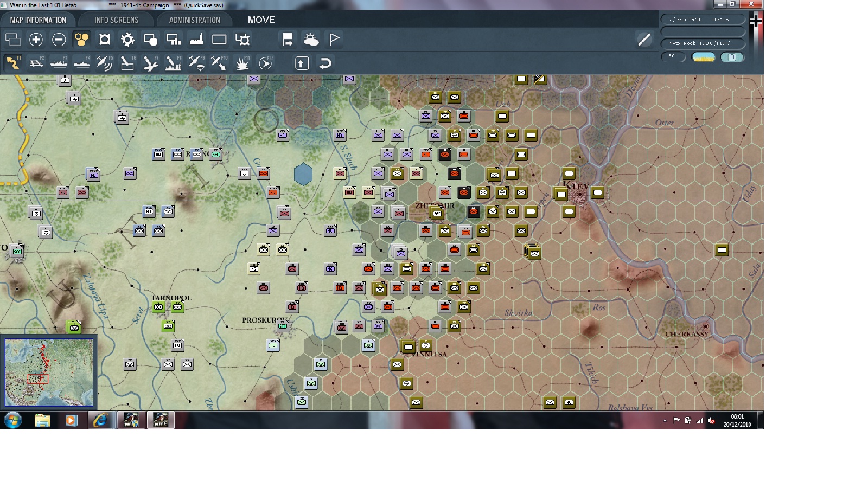
Task: Click the small value box left of the weather indicator
Action: click(673, 56)
